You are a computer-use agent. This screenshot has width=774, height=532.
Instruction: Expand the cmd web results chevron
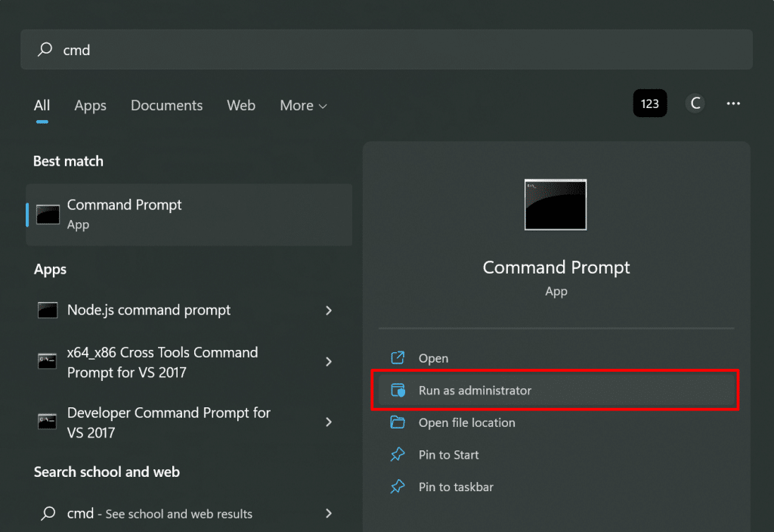point(328,513)
